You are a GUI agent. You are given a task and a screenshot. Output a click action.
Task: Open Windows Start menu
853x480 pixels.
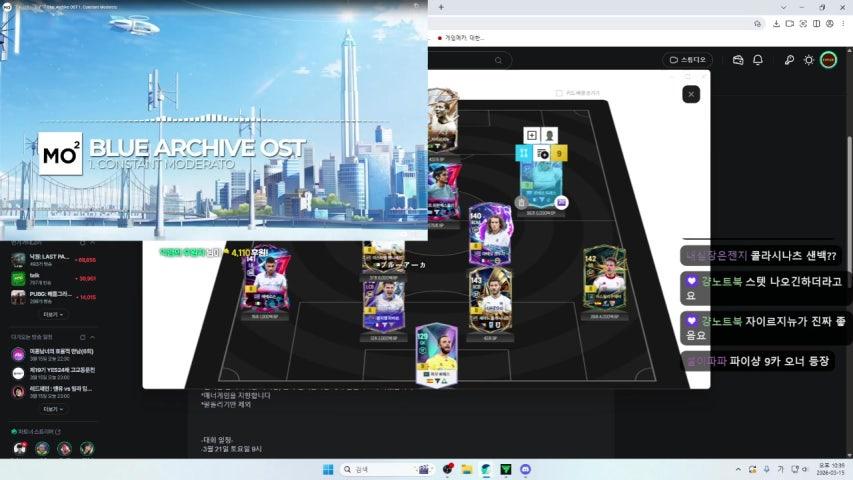pyautogui.click(x=328, y=469)
